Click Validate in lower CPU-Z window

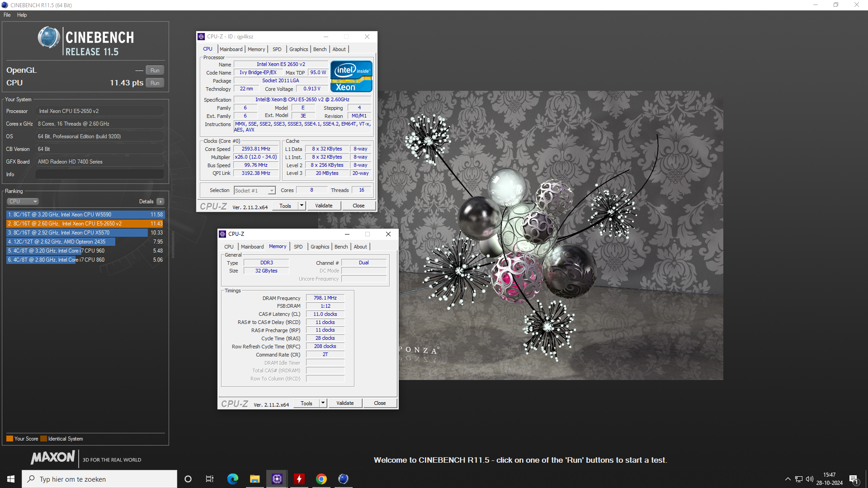pos(345,404)
